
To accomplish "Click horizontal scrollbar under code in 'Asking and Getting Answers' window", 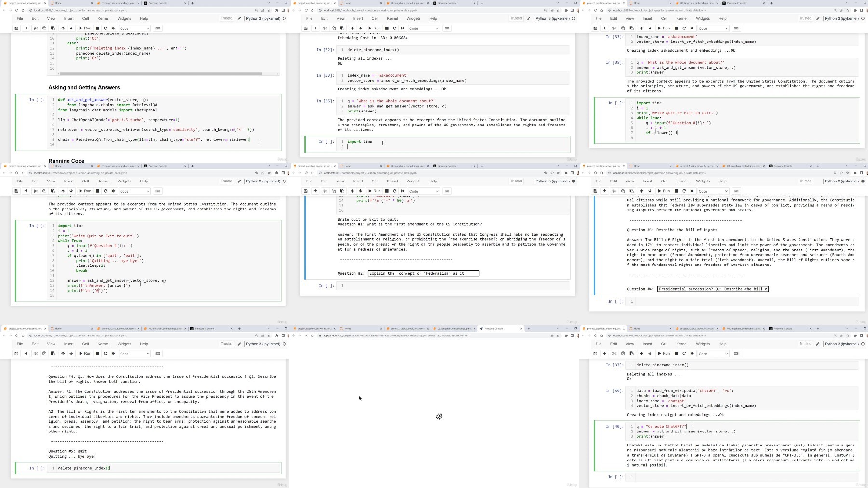I will [x=161, y=74].
